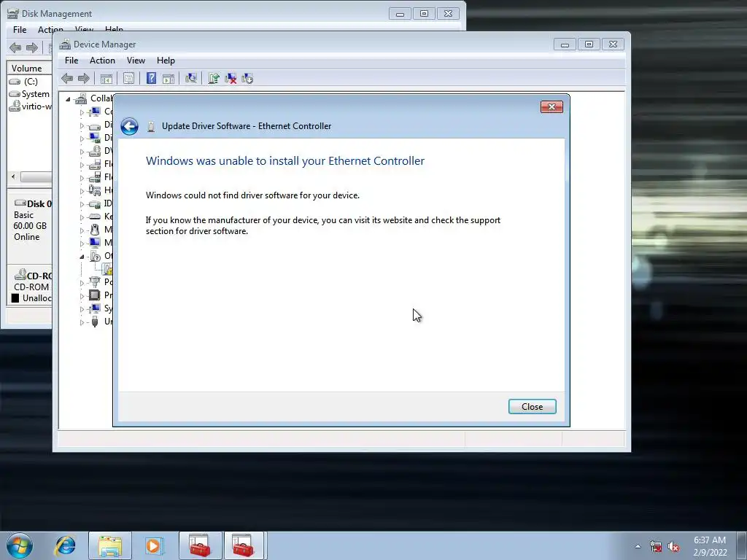
Task: Go back in Update Driver Software wizard
Action: tap(129, 126)
